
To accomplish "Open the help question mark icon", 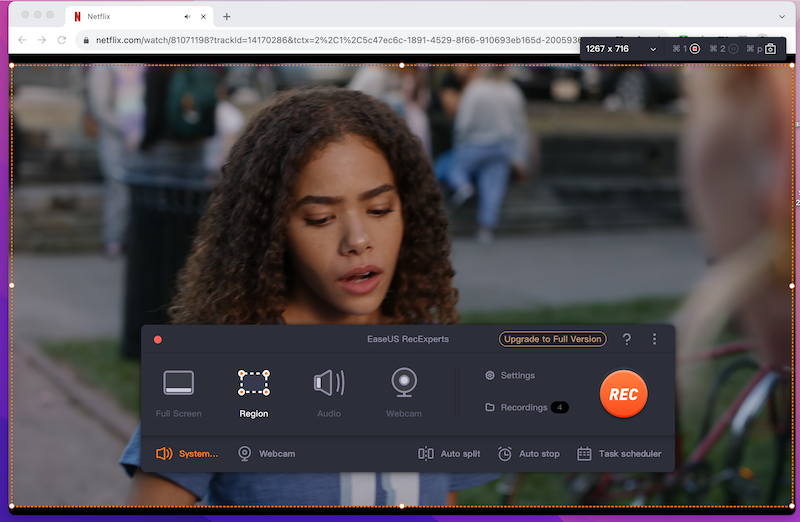I will [x=627, y=339].
